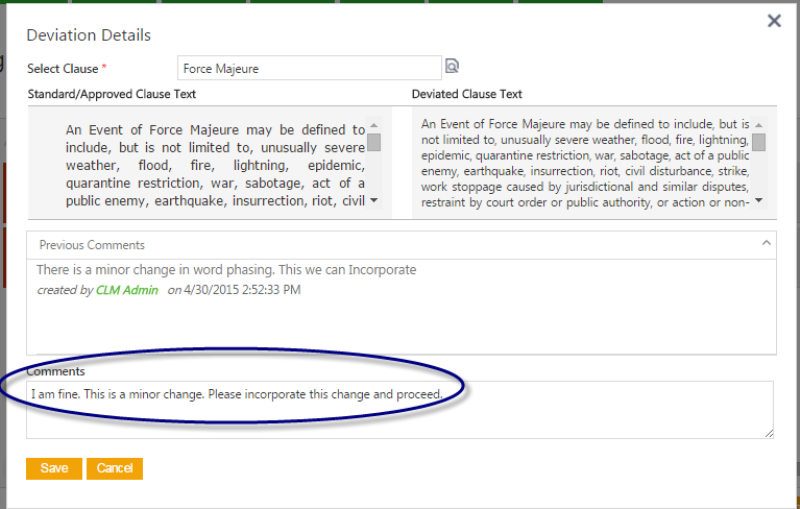Open the clause lookup search icon
800x509 pixels.
[452, 67]
